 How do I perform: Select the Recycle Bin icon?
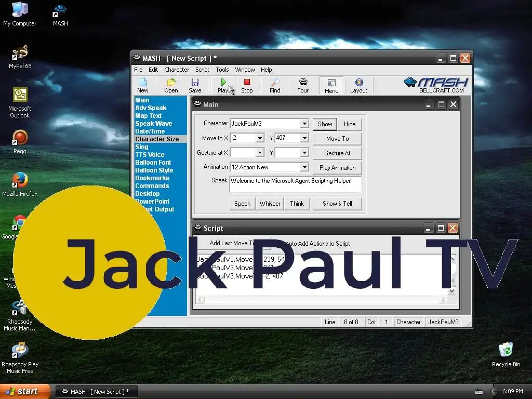(x=506, y=355)
